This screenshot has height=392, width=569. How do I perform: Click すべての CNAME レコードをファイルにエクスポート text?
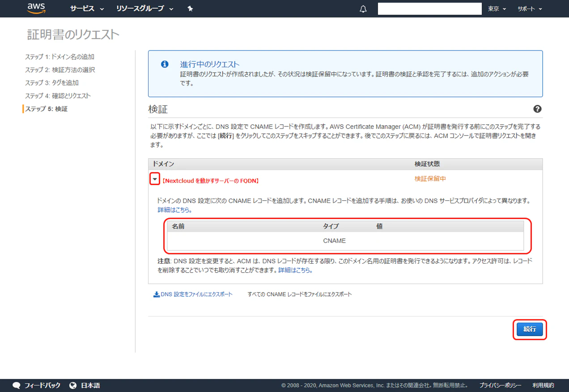(300, 294)
